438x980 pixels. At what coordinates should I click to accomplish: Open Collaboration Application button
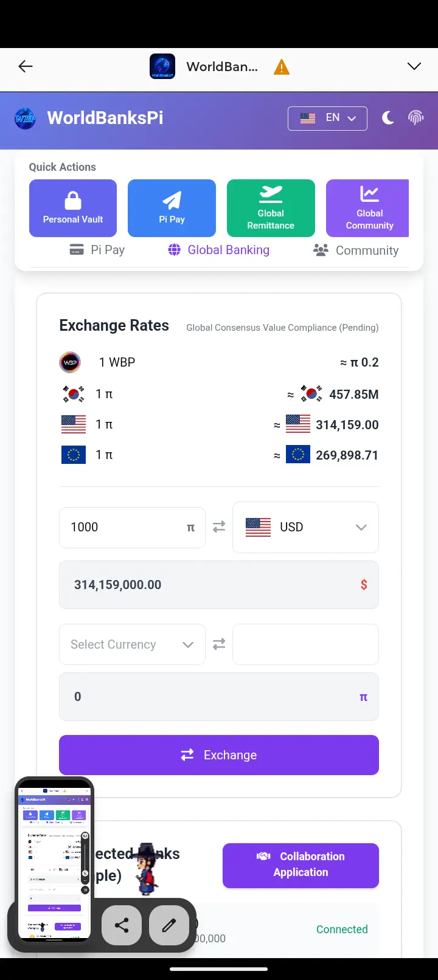click(301, 864)
